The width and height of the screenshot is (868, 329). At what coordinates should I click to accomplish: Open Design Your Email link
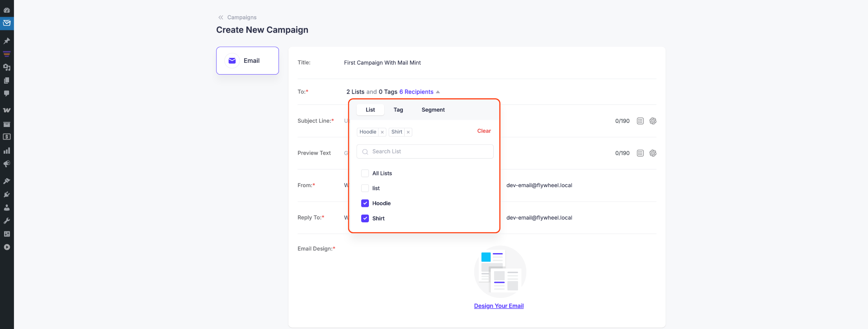[499, 306]
